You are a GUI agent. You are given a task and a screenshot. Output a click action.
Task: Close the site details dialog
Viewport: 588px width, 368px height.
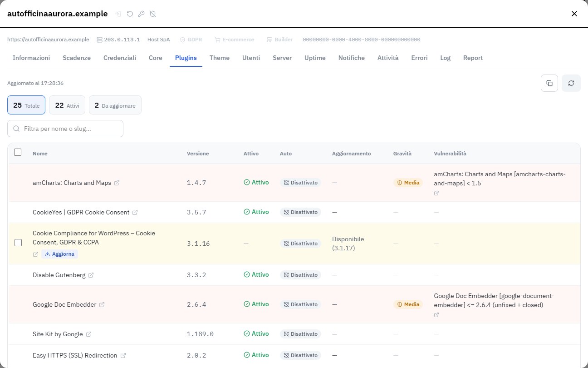[574, 14]
